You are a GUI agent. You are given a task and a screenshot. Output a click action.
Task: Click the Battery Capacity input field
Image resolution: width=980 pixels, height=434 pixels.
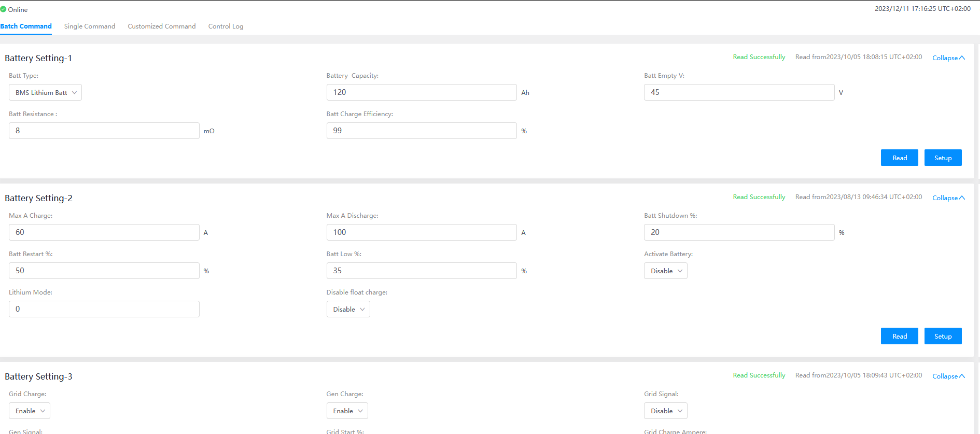click(x=422, y=92)
